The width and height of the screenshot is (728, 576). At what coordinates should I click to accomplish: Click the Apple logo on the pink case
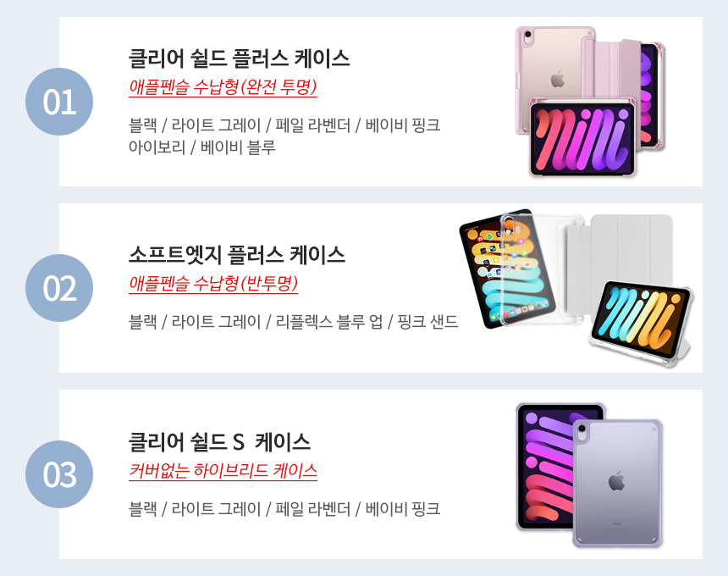[558, 80]
